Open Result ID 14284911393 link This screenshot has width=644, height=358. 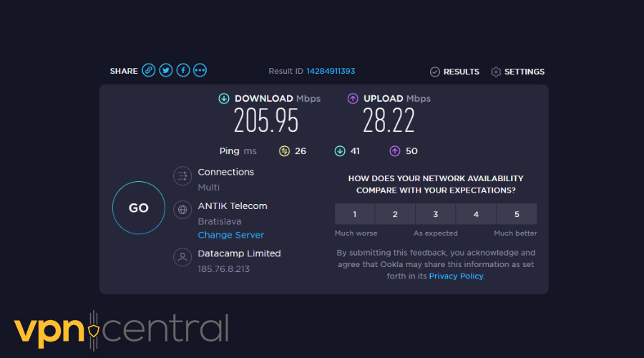click(x=331, y=71)
